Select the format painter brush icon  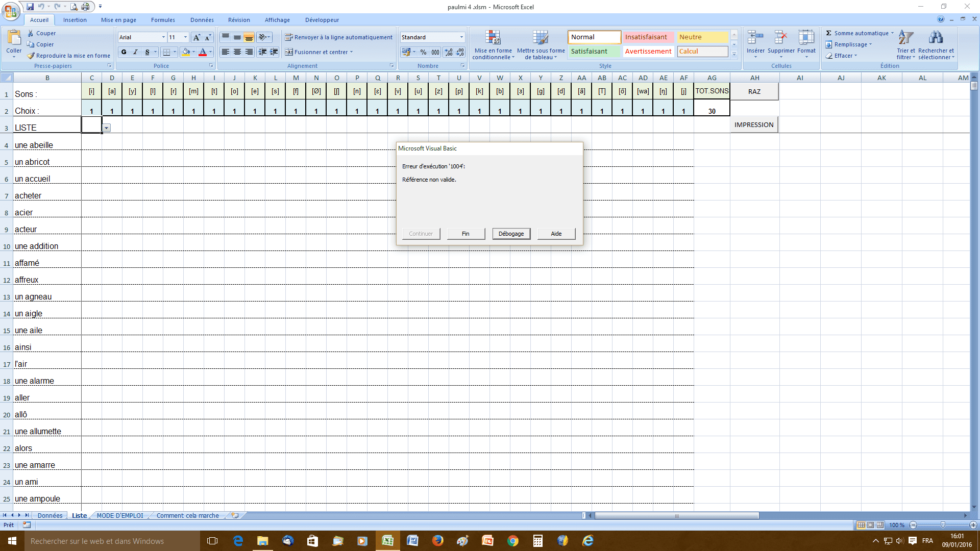click(31, 56)
